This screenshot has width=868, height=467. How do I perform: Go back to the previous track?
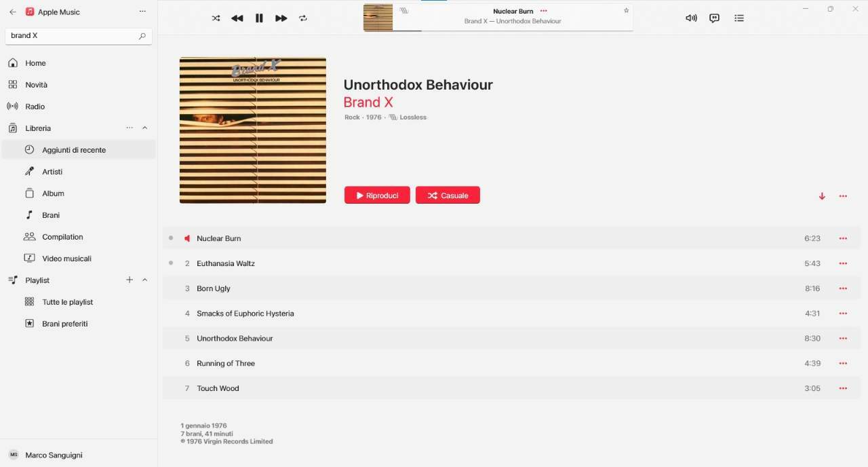(237, 18)
